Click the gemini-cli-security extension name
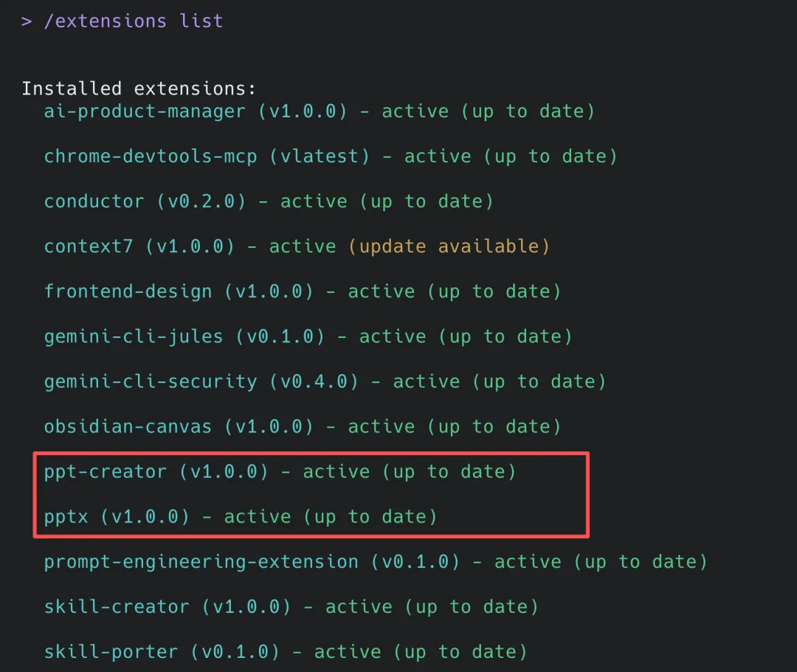 point(151,382)
